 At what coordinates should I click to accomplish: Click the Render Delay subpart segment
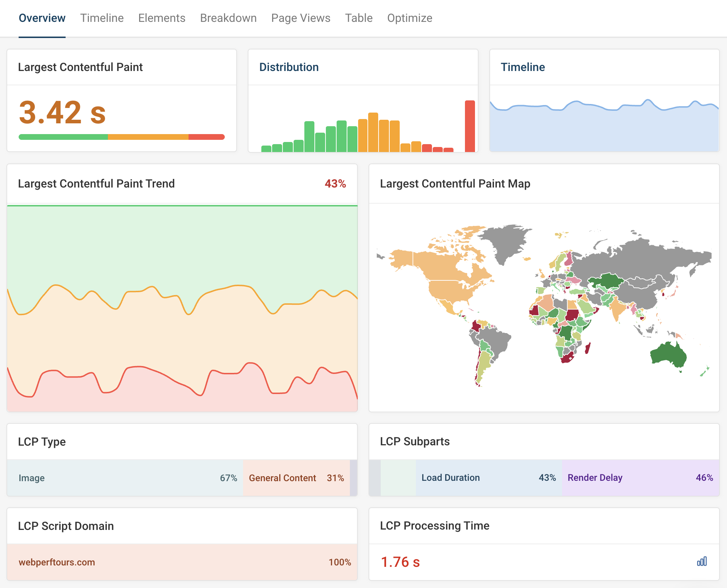tap(640, 478)
